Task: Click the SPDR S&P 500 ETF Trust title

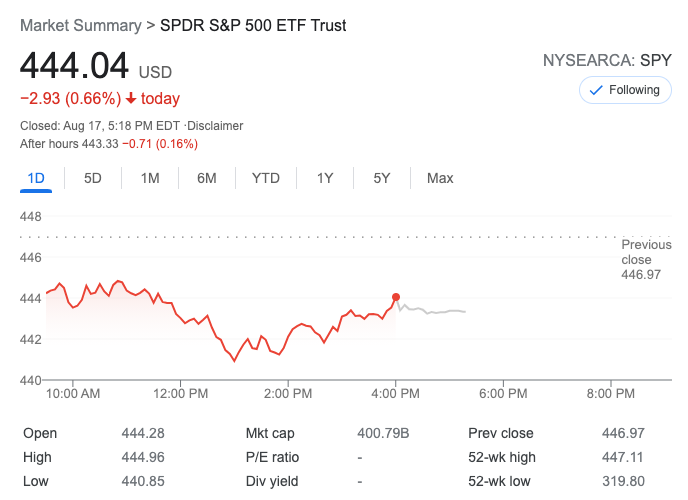Action: [253, 26]
